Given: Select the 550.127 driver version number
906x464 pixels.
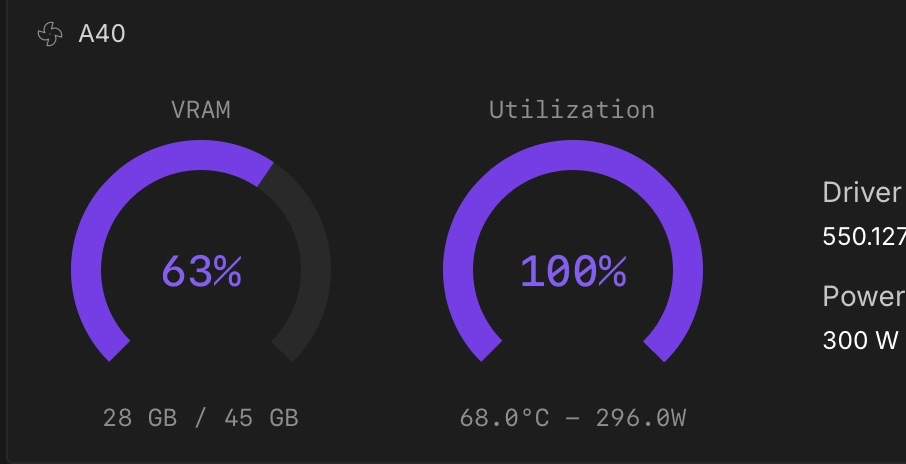Looking at the screenshot, I should (x=863, y=237).
